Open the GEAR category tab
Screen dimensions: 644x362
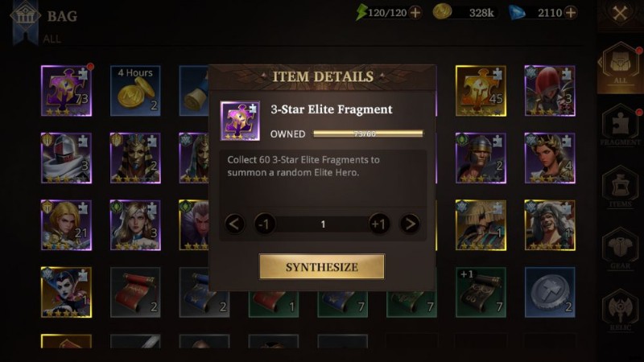[x=620, y=249]
